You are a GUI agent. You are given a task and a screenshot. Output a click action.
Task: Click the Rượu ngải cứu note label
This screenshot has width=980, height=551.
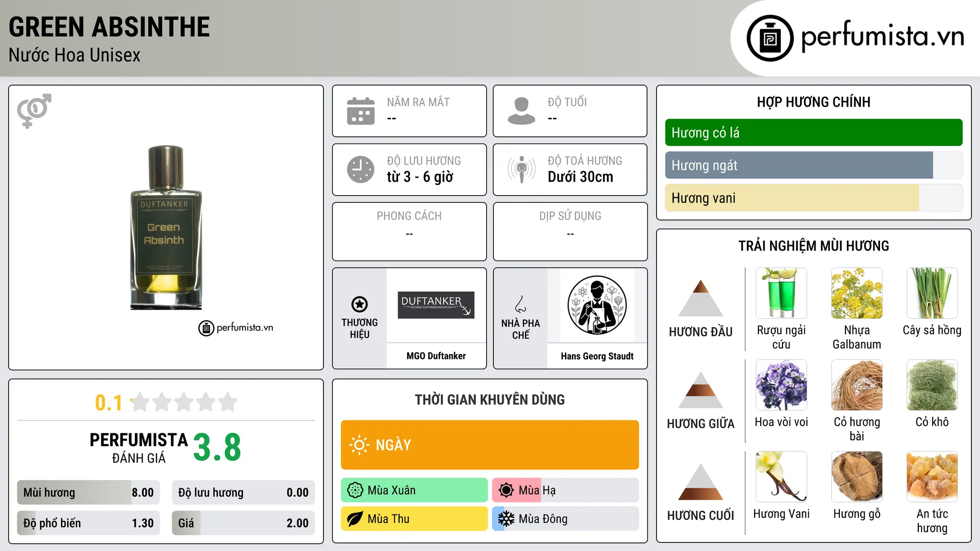[x=781, y=337]
